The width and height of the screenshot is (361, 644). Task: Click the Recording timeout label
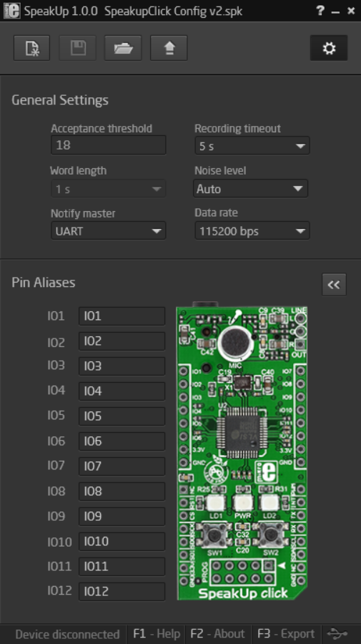237,129
